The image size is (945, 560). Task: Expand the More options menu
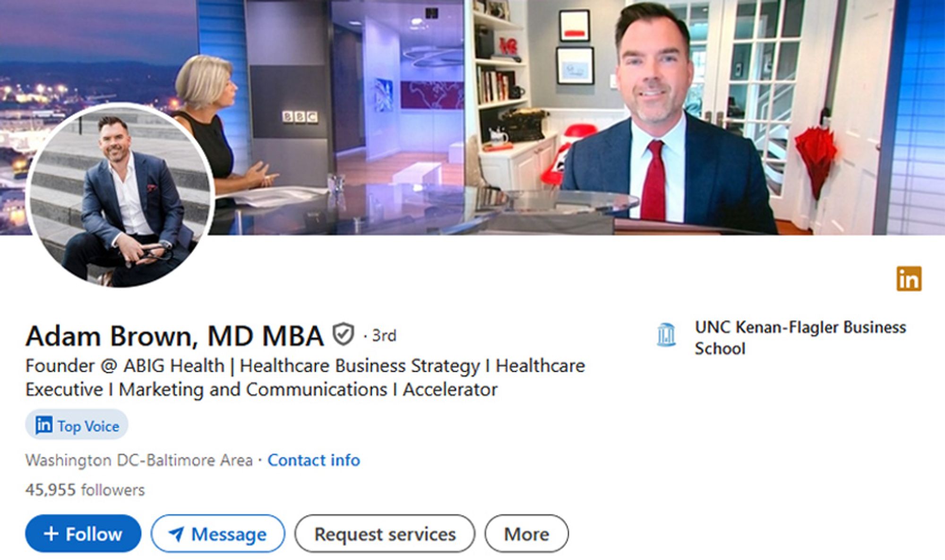tap(526, 534)
